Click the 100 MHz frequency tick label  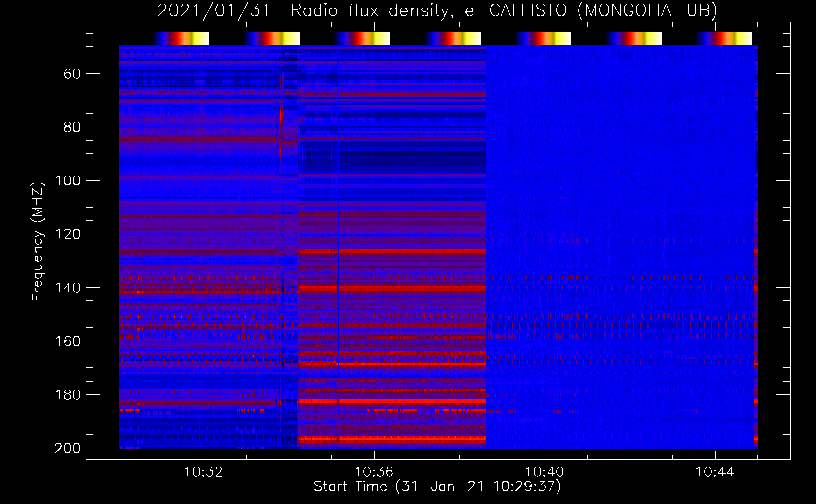tap(68, 181)
